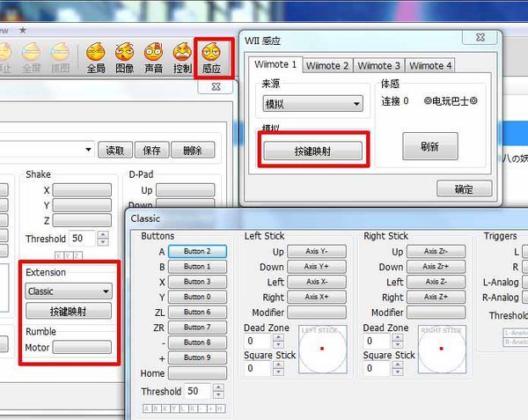Open the Extension dropdown showing Classic

(69, 291)
